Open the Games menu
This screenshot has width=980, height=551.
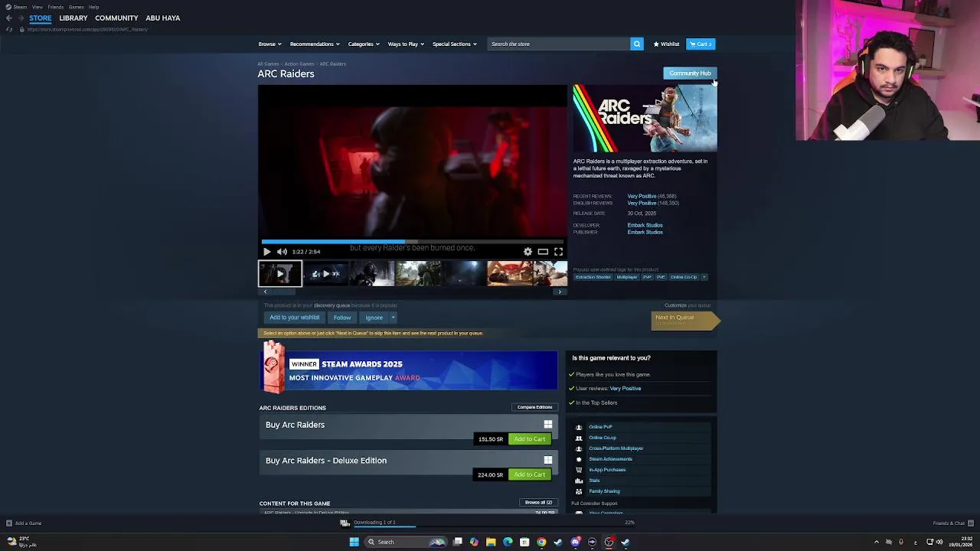point(76,7)
